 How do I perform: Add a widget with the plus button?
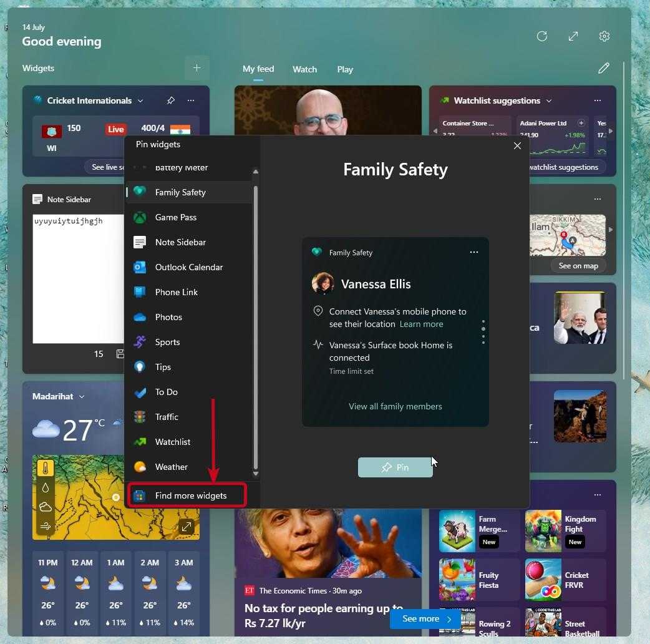tap(197, 68)
